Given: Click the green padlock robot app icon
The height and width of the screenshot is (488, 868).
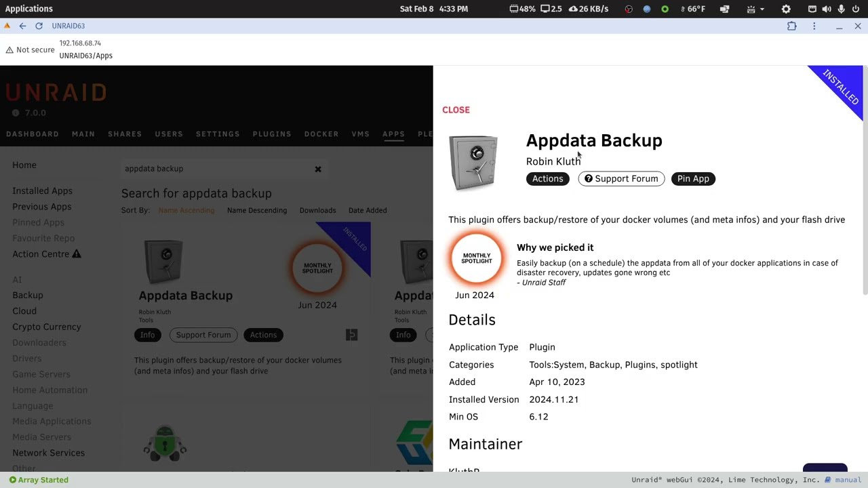Looking at the screenshot, I should point(165,444).
